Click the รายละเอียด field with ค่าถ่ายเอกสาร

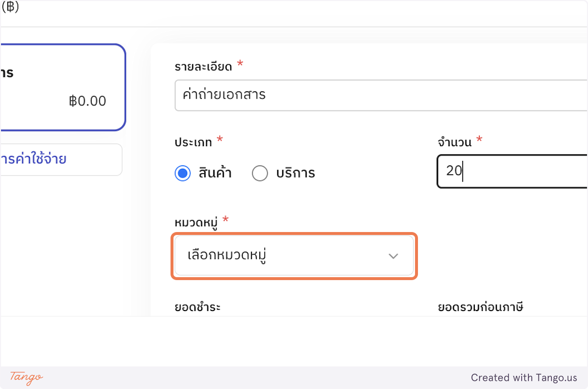tap(381, 95)
